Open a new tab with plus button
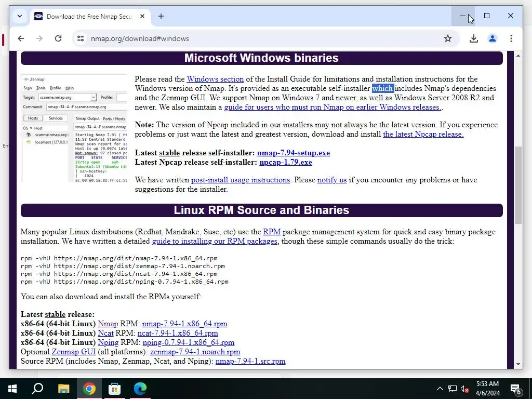532x399 pixels. pos(161,16)
